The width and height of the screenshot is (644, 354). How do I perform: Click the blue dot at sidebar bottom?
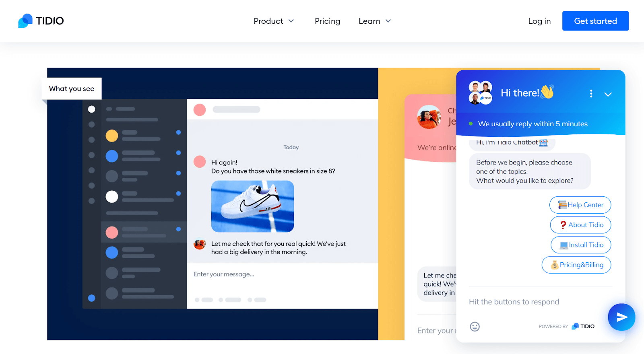[x=91, y=298]
